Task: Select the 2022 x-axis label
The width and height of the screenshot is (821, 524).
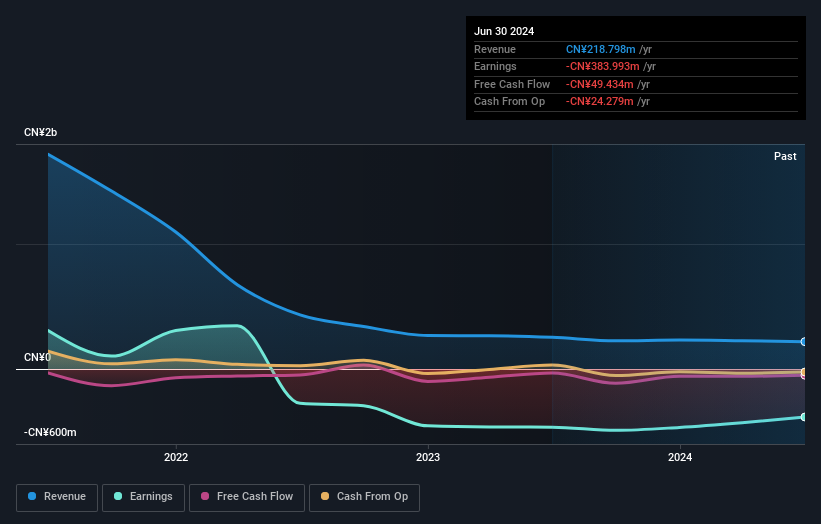Action: (176, 458)
